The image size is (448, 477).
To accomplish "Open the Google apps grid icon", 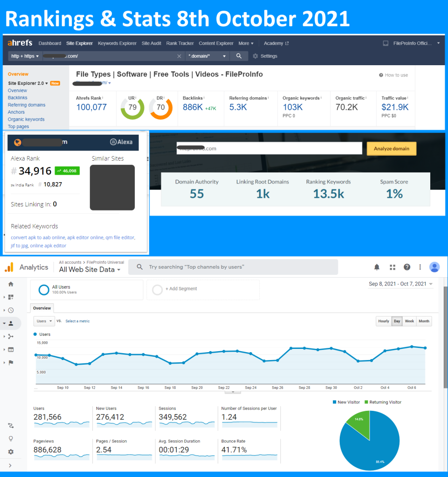I will pos(393,267).
